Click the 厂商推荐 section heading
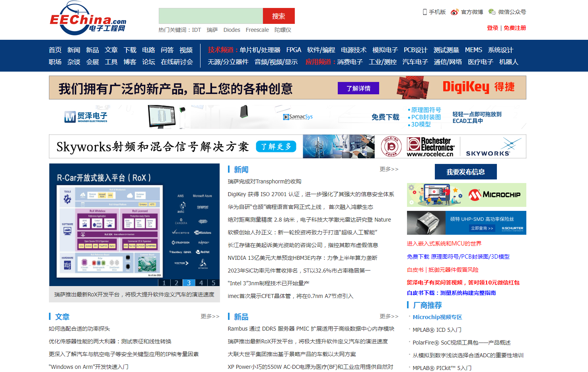588x372 pixels. pos(427,305)
